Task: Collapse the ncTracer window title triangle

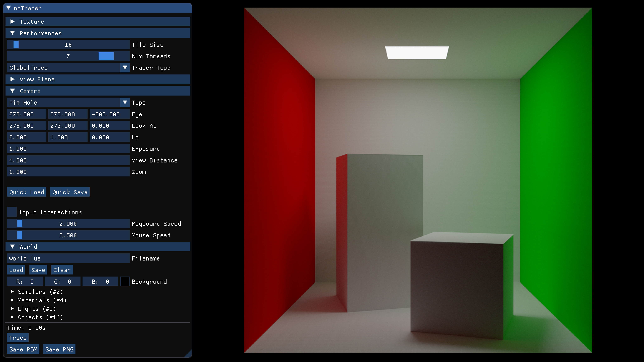Action: 8,8
